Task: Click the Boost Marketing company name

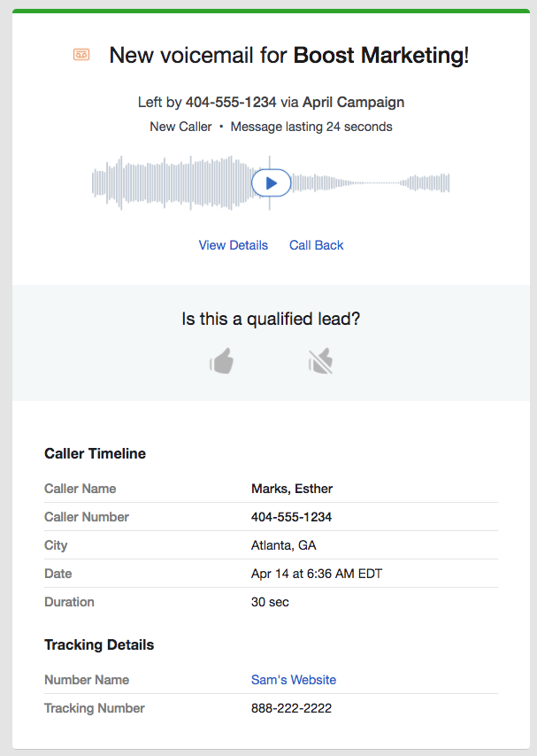Action: [x=378, y=56]
